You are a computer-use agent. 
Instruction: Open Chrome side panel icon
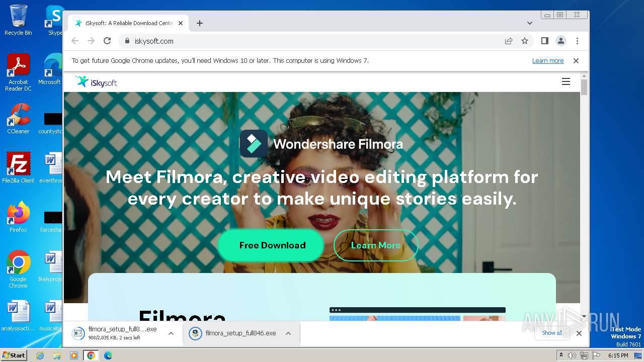[x=545, y=41]
